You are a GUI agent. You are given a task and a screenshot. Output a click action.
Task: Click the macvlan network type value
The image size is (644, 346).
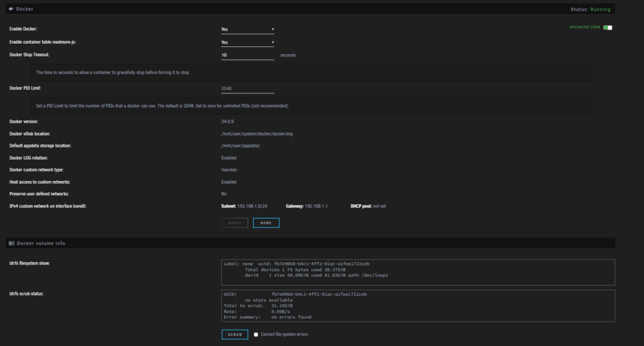[x=229, y=169]
